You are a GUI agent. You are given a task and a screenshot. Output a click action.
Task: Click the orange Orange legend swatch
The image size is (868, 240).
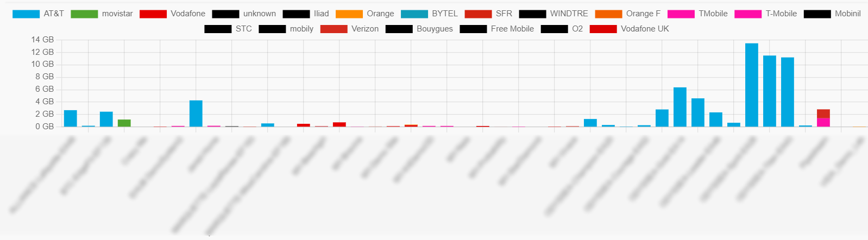[x=349, y=14]
